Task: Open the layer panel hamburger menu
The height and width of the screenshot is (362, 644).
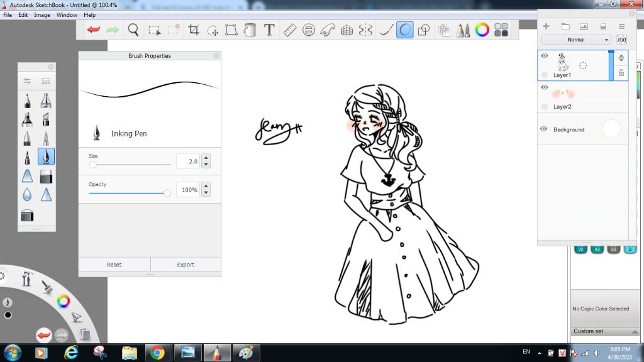Action: point(622,26)
